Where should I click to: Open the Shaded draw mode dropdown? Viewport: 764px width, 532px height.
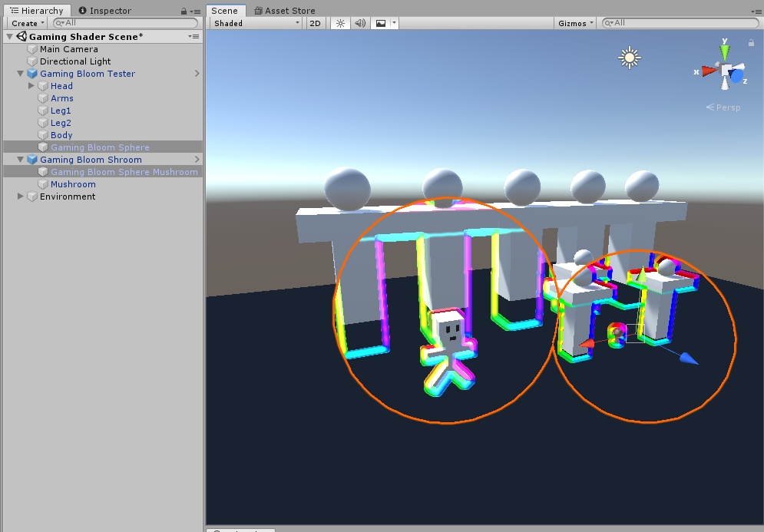(253, 23)
